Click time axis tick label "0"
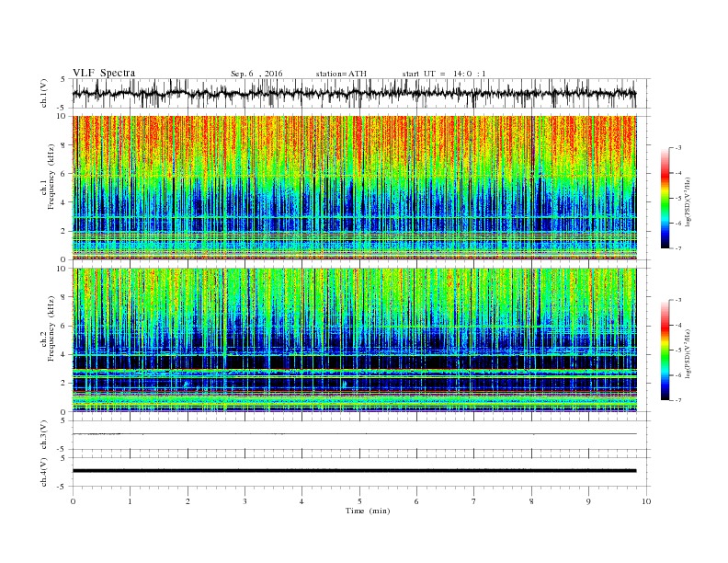The width and height of the screenshot is (728, 563). click(73, 501)
